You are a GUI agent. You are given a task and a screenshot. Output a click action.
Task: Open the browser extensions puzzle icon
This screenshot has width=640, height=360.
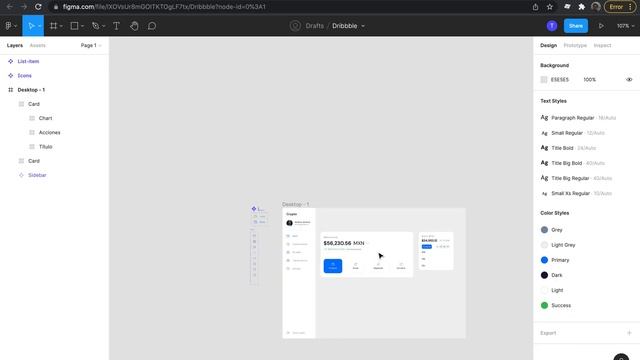(582, 7)
